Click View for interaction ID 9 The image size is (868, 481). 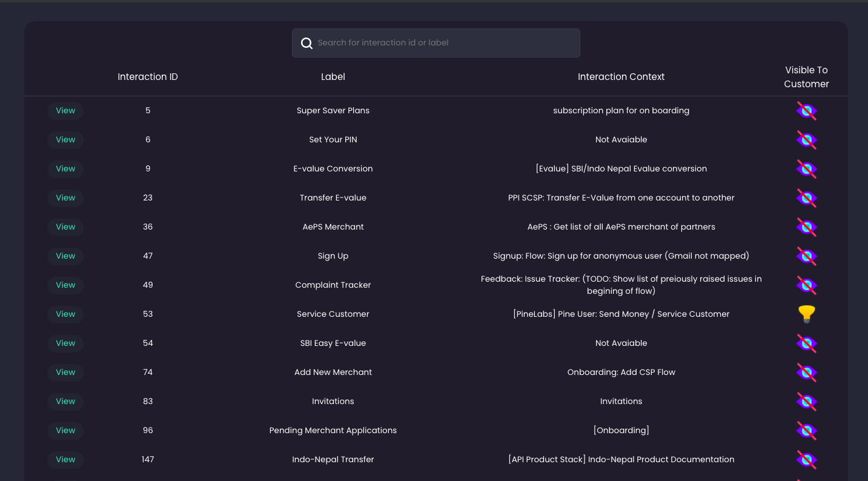pos(65,169)
